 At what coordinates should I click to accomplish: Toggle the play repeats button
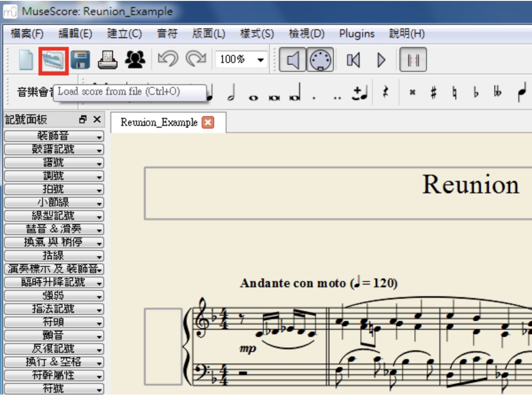(x=413, y=59)
